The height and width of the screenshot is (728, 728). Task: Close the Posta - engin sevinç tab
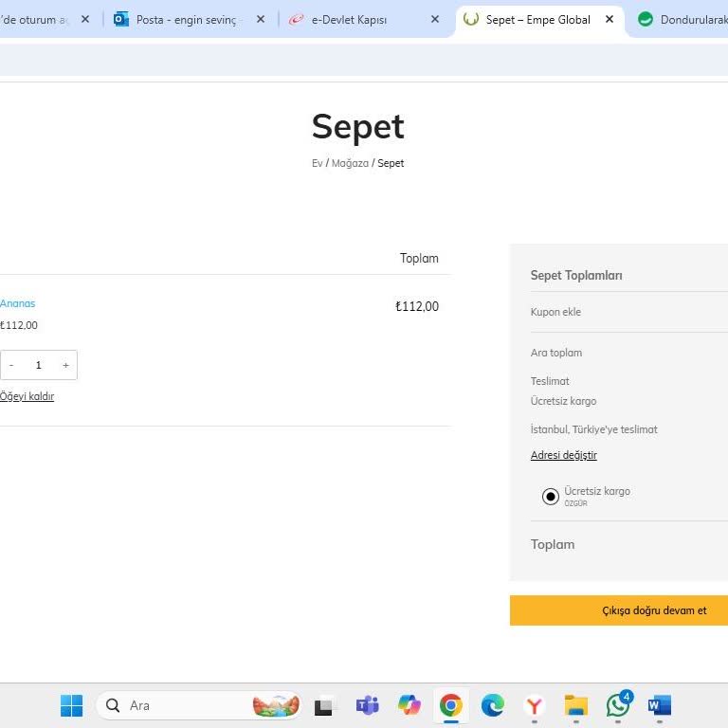261,19
